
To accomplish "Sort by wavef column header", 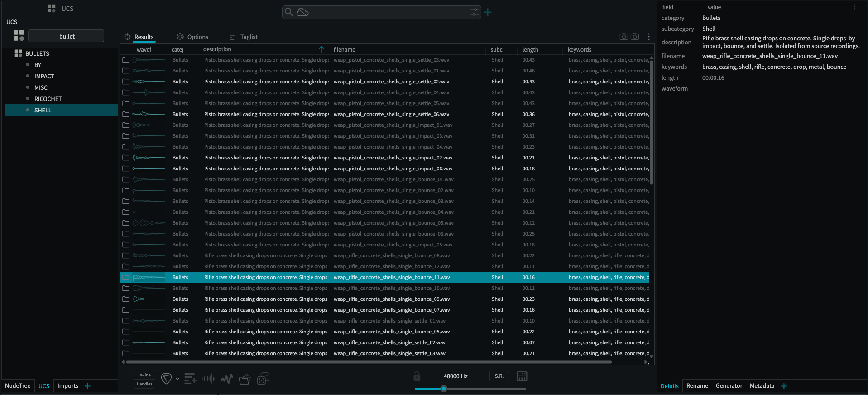I will click(144, 49).
